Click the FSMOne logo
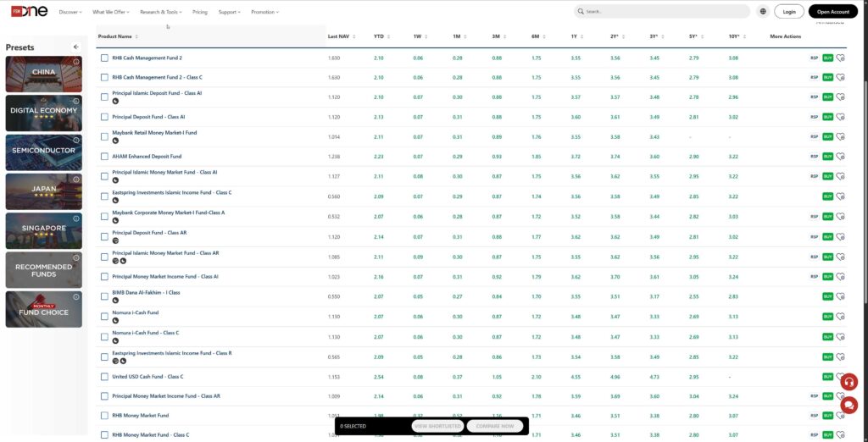The height and width of the screenshot is (442, 868). (30, 12)
